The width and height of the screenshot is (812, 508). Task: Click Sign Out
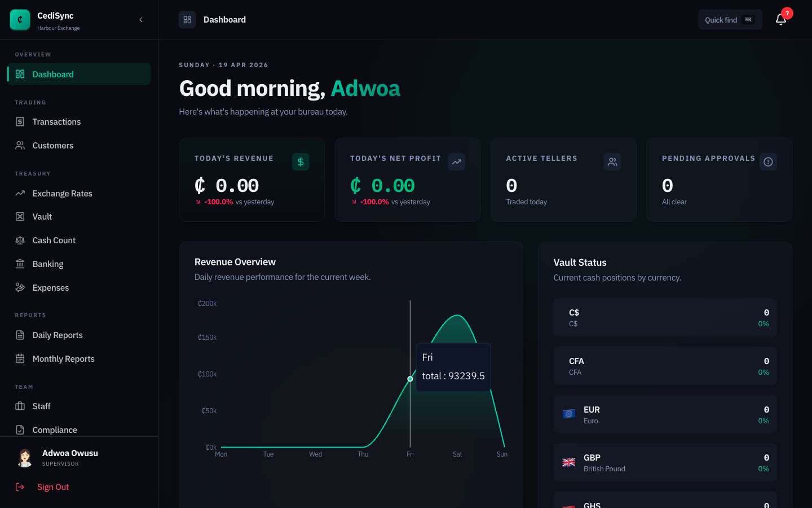click(53, 487)
